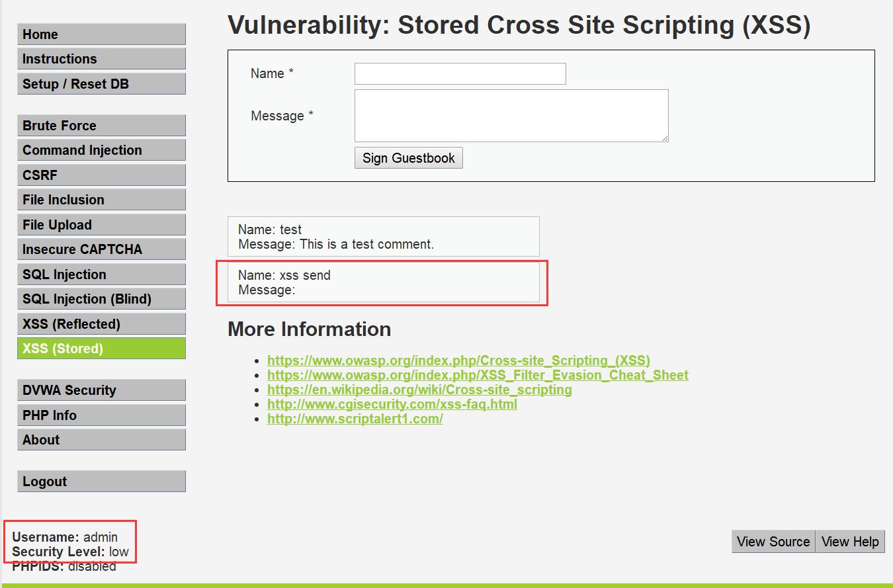Click the 'Message *' form label
This screenshot has width=893, height=588.
coord(282,116)
